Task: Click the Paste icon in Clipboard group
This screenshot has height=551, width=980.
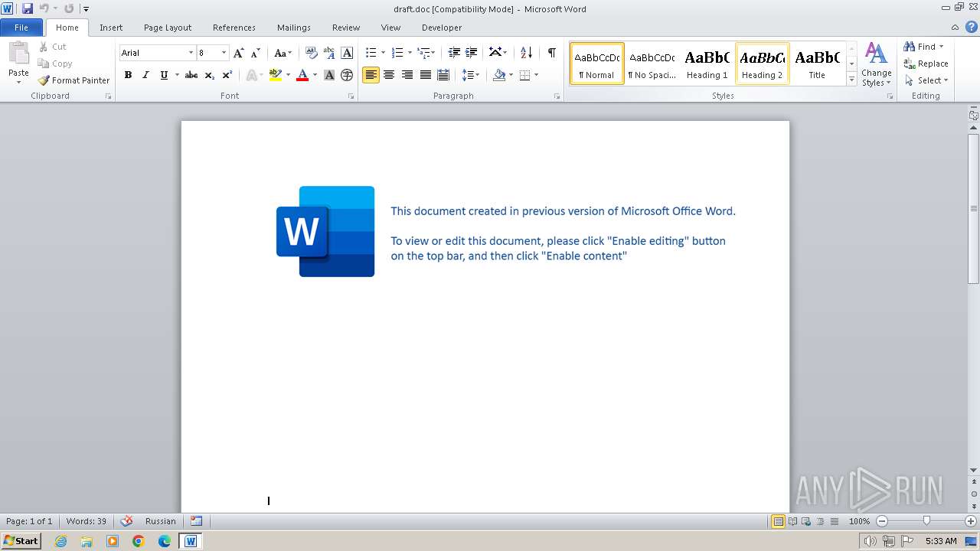Action: [18, 54]
